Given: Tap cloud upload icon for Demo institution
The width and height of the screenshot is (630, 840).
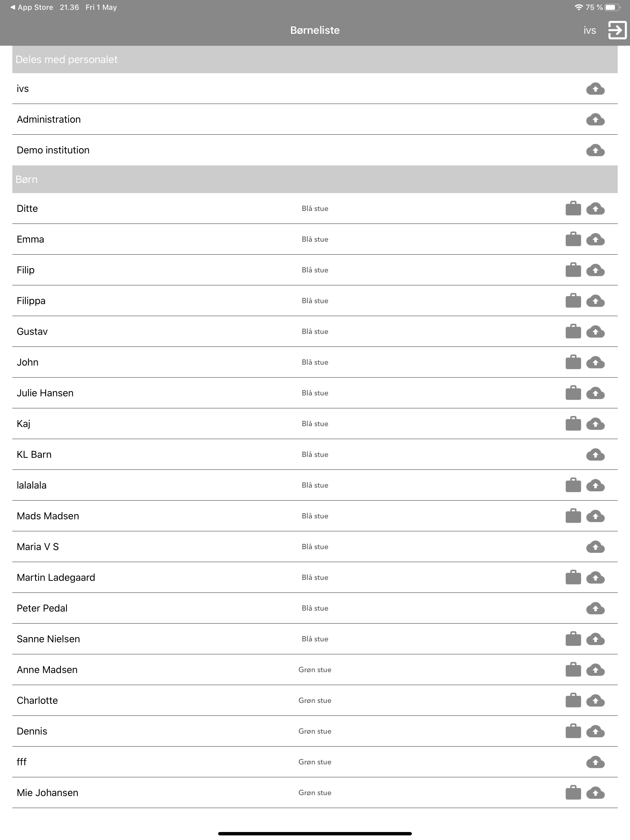Looking at the screenshot, I should 596,150.
